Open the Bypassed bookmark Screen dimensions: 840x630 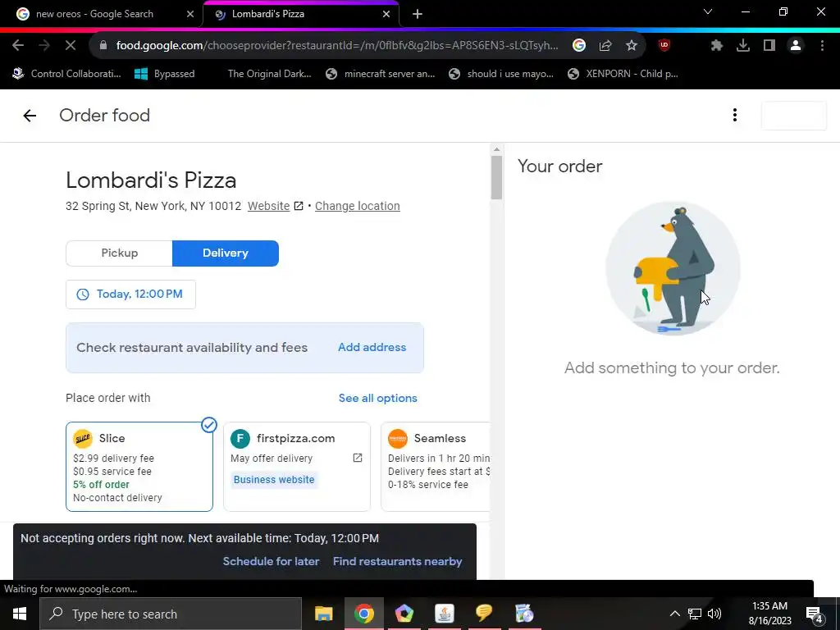tap(164, 74)
